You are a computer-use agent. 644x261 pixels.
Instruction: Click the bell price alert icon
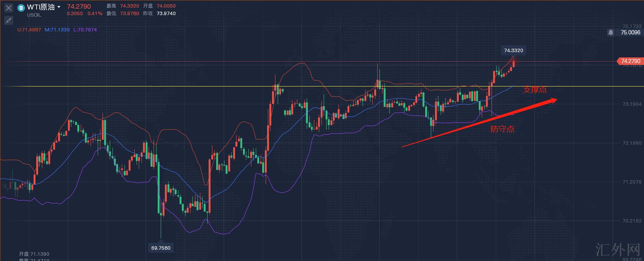tap(610, 32)
